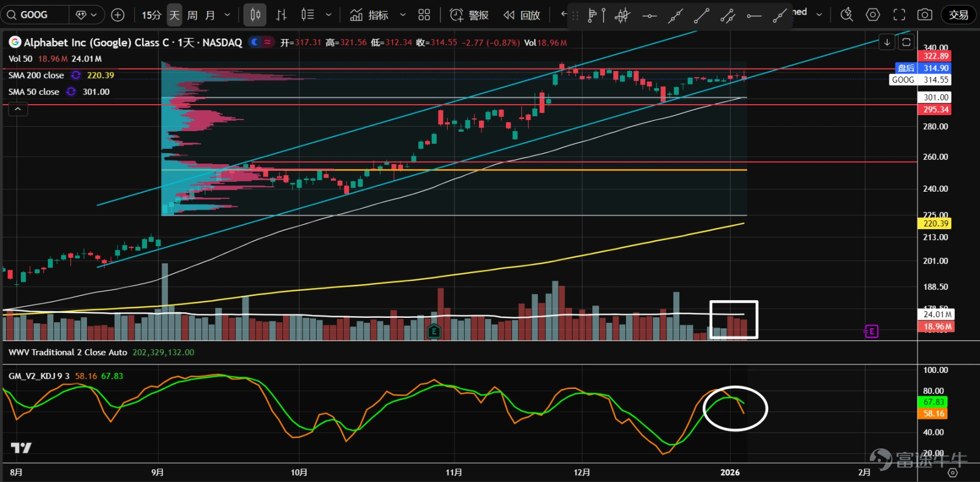Take a chart snapshot with camera icon
The image size is (980, 482).
tap(925, 15)
